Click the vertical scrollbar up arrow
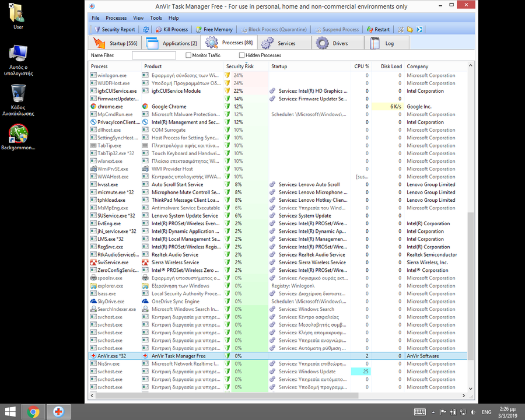 click(470, 66)
